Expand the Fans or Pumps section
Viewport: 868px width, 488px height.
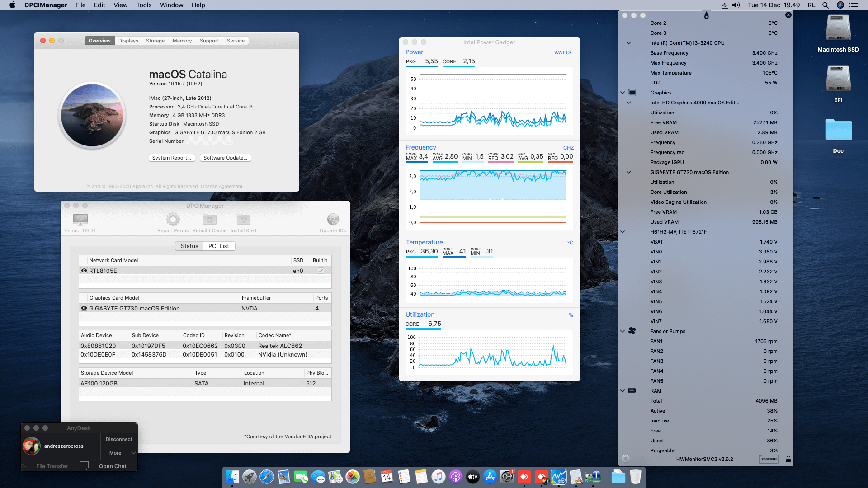coord(623,331)
